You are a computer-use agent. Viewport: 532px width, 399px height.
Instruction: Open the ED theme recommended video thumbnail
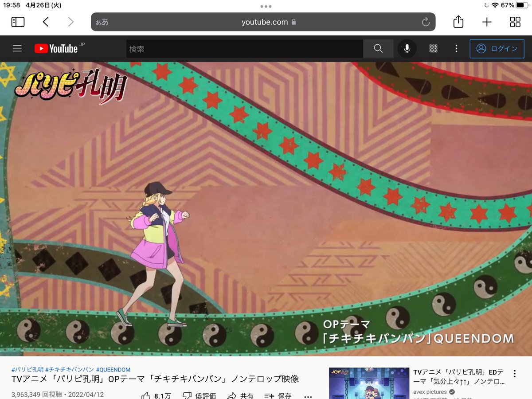point(369,383)
